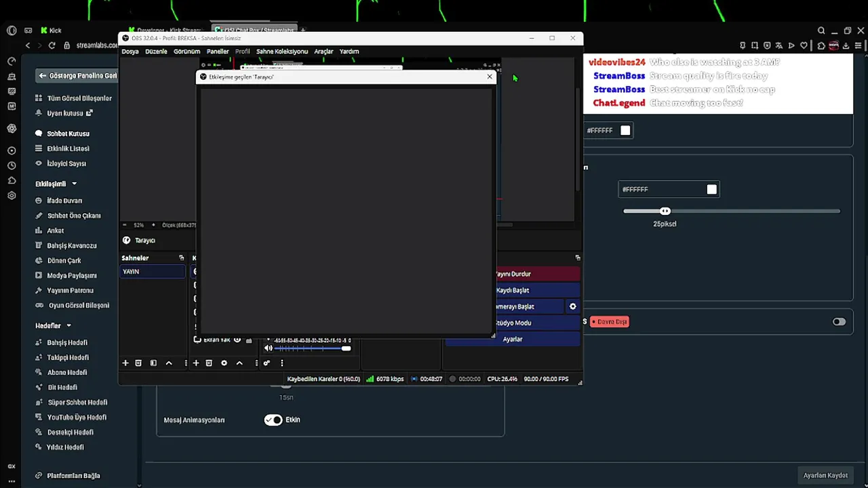Move the scene up with the Sahneler arrow
The height and width of the screenshot is (488, 868).
point(169,363)
